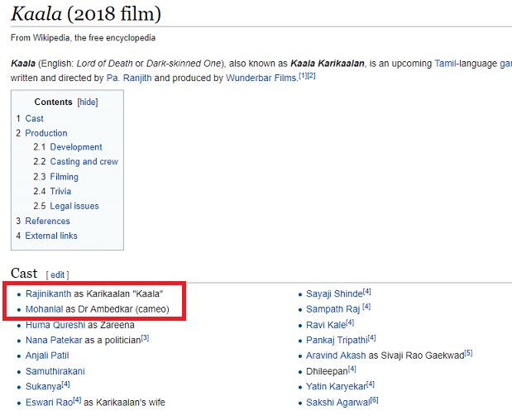The image size is (512, 420).
Task: Select the text 'as Zareena'
Action: pos(111,325)
